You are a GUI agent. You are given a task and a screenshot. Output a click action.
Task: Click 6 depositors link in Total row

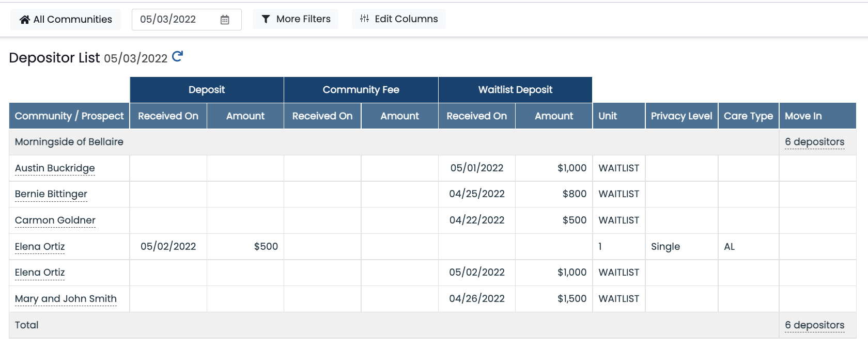(x=815, y=325)
